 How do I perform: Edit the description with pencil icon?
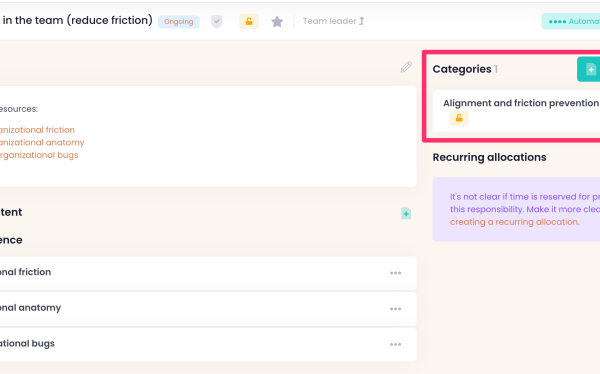click(x=406, y=67)
